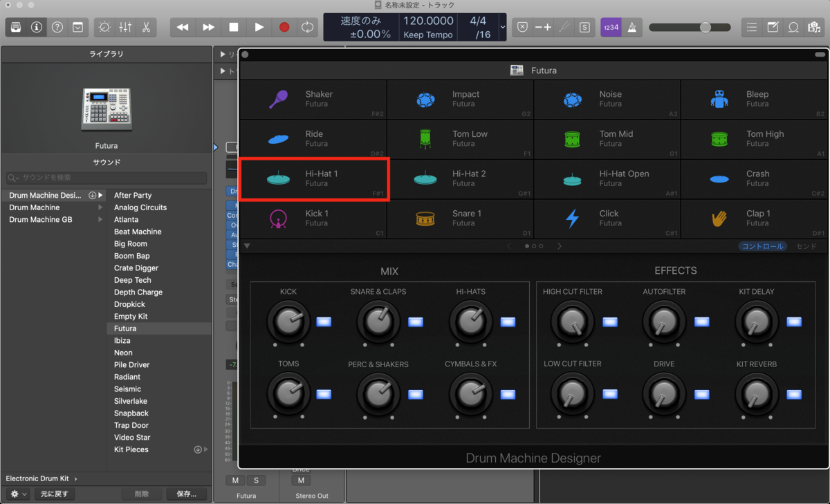Image resolution: width=830 pixels, height=504 pixels.
Task: Open the library gear action menu
Action: [x=18, y=494]
